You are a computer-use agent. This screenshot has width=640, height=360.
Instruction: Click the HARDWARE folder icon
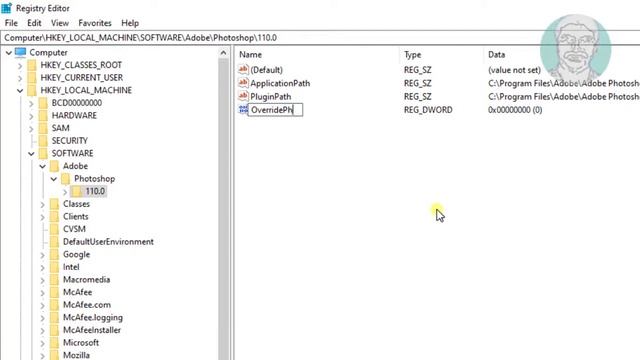pos(43,116)
